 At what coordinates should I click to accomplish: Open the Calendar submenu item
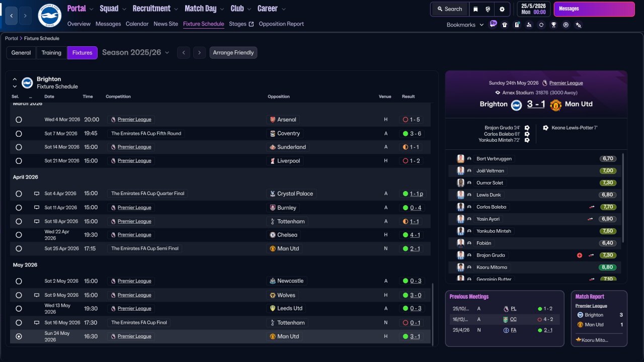point(137,24)
